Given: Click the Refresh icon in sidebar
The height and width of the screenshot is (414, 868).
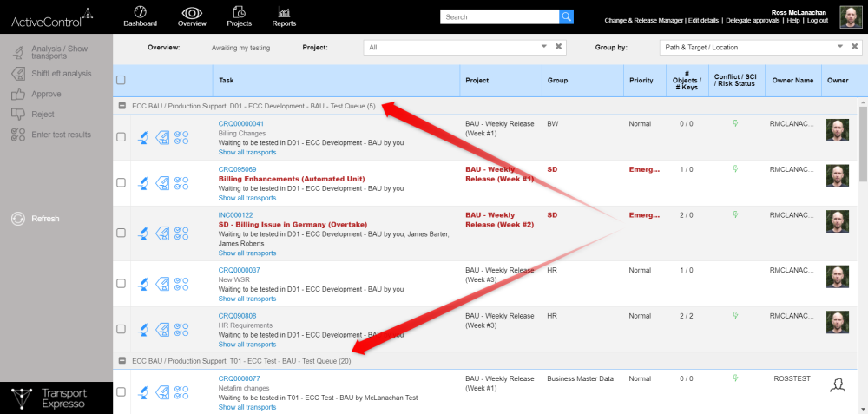Looking at the screenshot, I should coord(18,219).
